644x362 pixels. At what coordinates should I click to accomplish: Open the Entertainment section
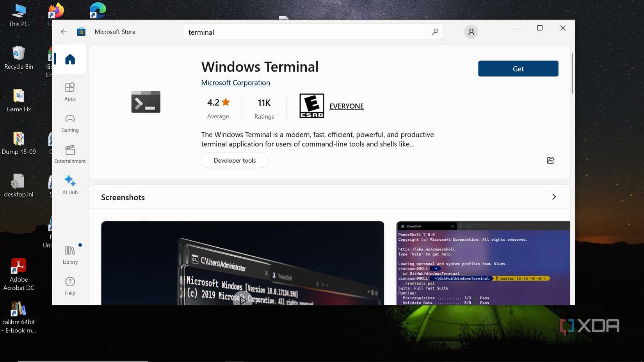[x=70, y=154]
